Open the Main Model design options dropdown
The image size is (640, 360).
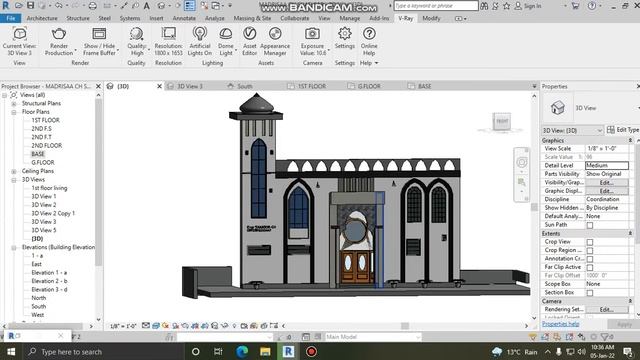click(x=373, y=337)
